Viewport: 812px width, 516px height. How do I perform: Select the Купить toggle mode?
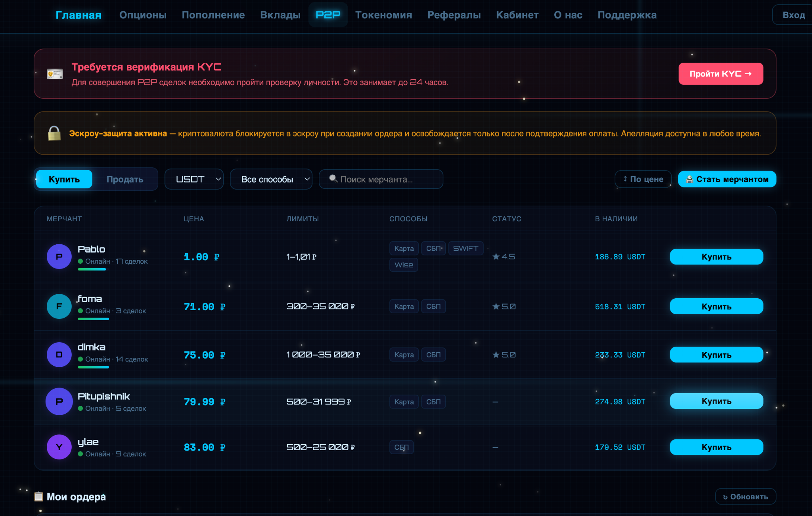click(x=64, y=179)
